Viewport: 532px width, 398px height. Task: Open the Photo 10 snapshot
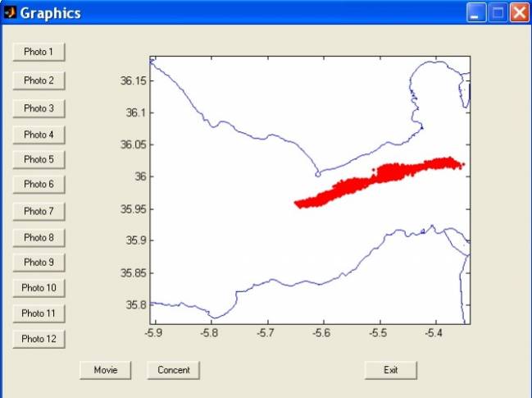coord(39,288)
